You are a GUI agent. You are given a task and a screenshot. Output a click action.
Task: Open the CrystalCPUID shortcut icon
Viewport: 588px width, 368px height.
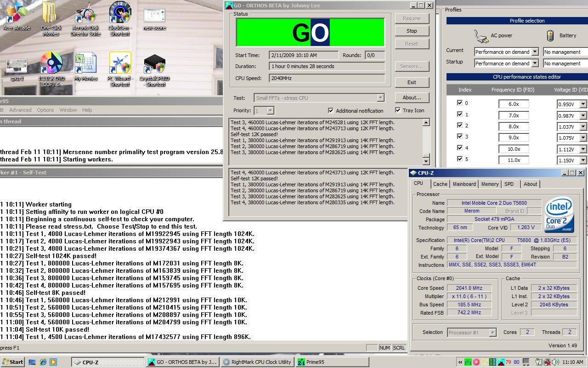coord(155,70)
